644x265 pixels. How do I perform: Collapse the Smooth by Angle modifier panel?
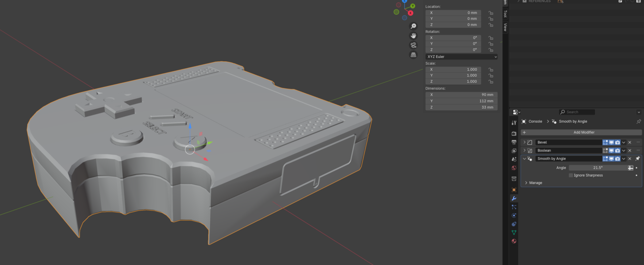525,158
